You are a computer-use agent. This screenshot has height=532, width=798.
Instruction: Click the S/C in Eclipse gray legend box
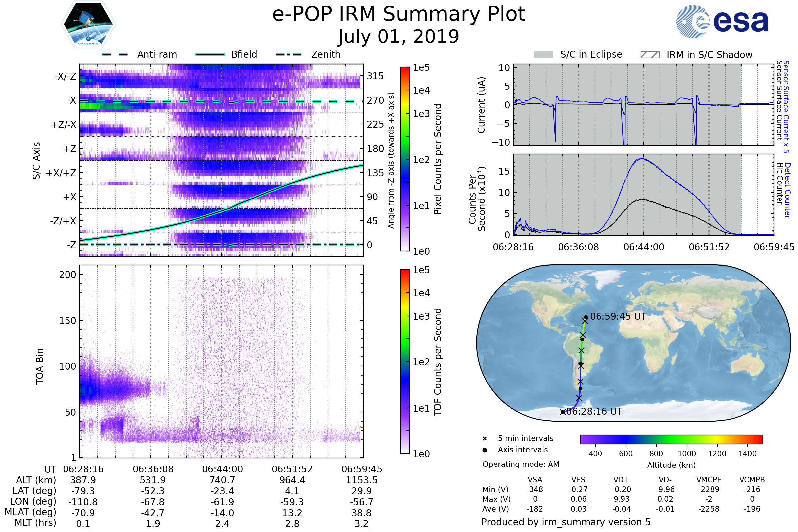point(543,55)
